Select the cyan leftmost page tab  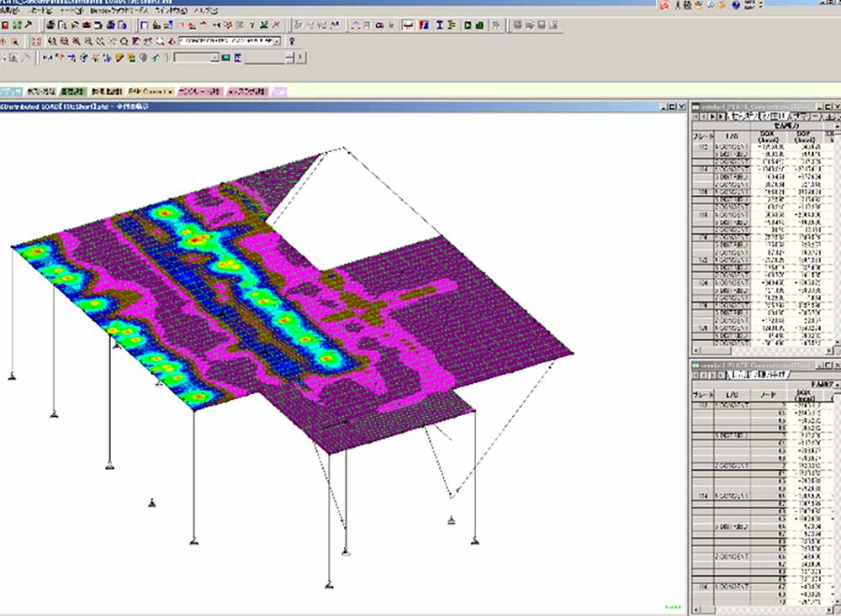(x=11, y=92)
